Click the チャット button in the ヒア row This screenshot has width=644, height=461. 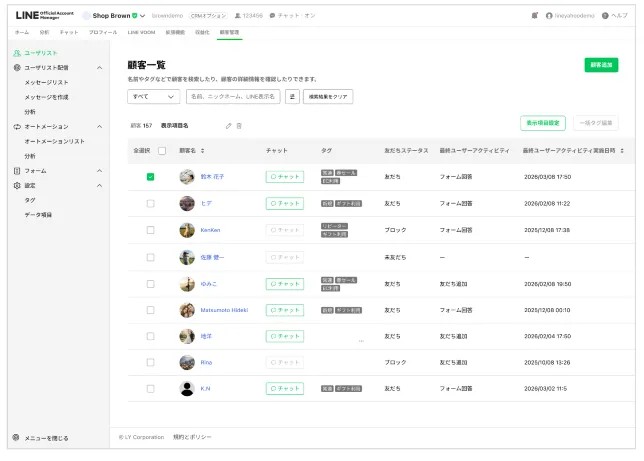(x=285, y=203)
